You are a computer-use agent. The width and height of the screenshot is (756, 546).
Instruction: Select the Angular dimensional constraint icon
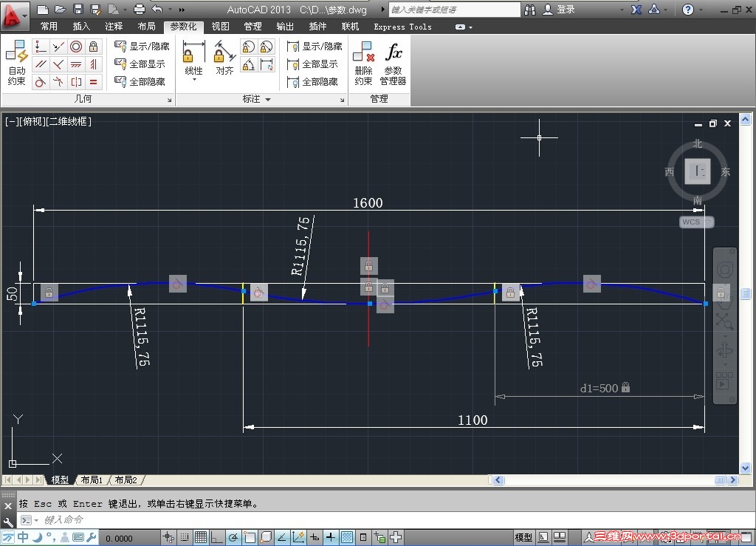(248, 64)
